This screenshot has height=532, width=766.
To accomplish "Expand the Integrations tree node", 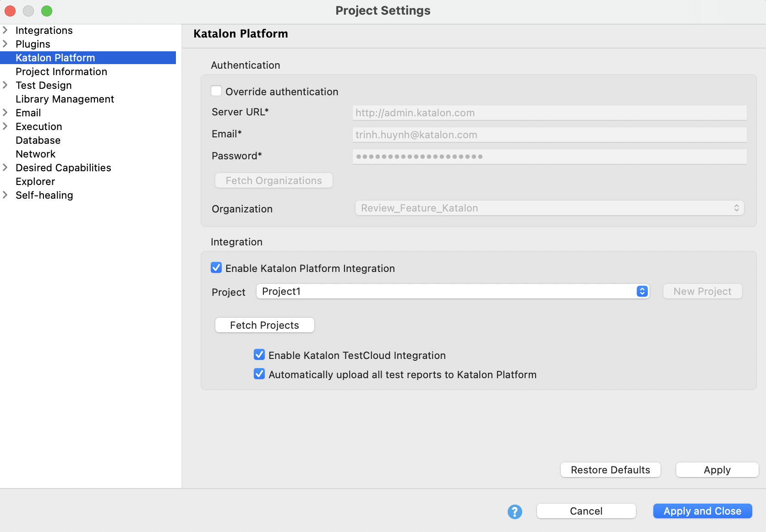I will click(x=5, y=30).
